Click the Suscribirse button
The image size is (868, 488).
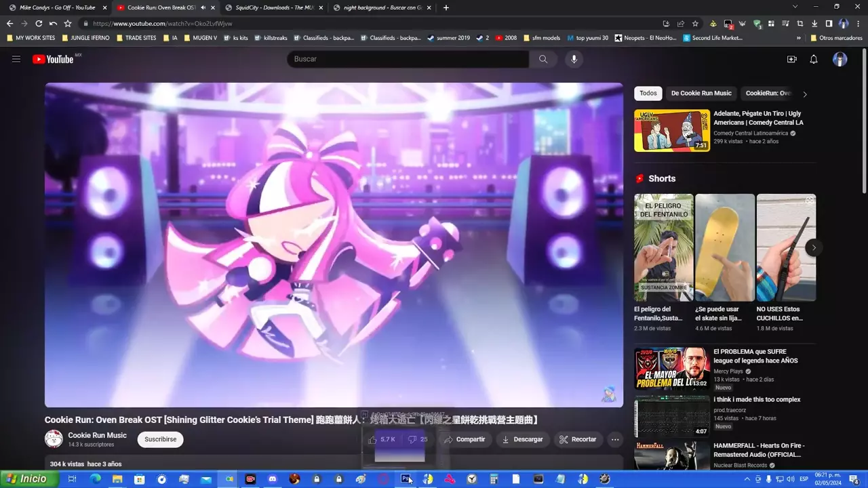pos(160,439)
